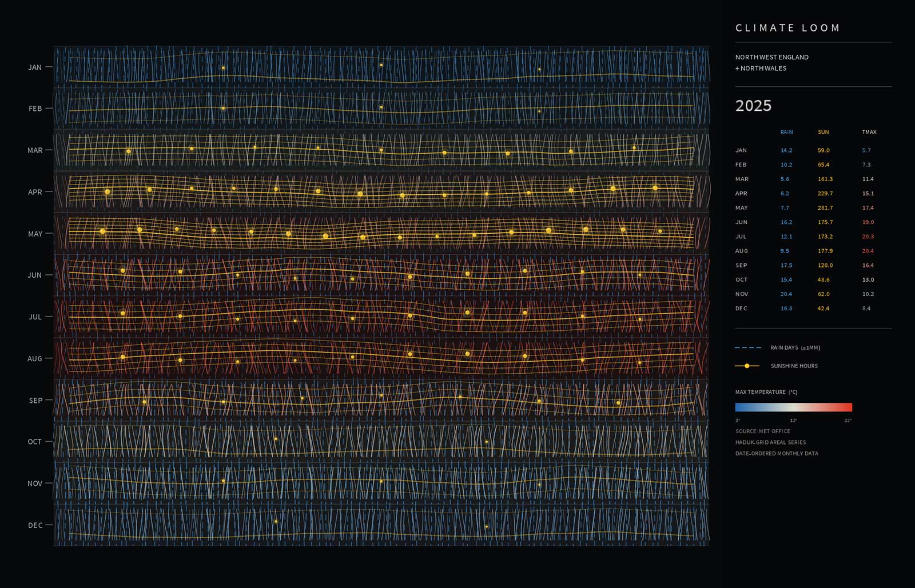
Task: Click the AUG row label in data table
Action: pyautogui.click(x=742, y=251)
